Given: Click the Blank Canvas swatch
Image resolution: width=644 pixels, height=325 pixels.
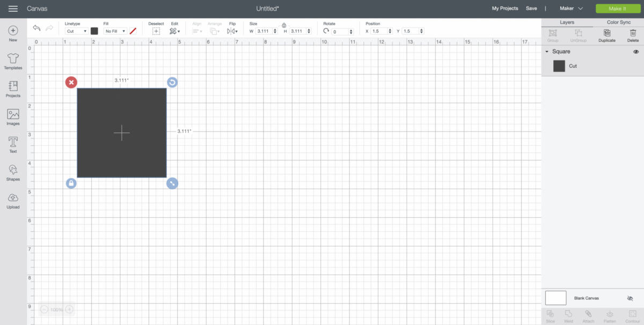Looking at the screenshot, I should tap(556, 298).
